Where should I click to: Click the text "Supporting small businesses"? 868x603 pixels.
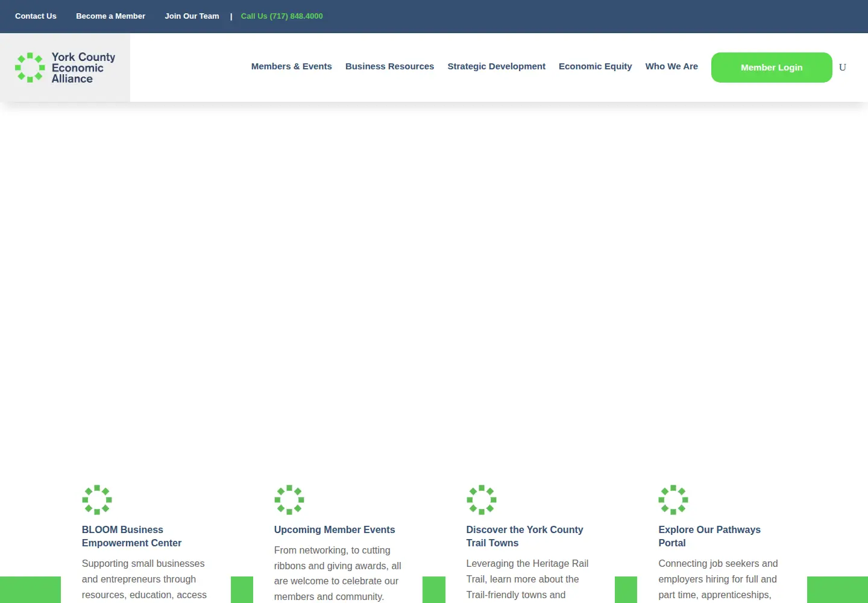point(143,563)
